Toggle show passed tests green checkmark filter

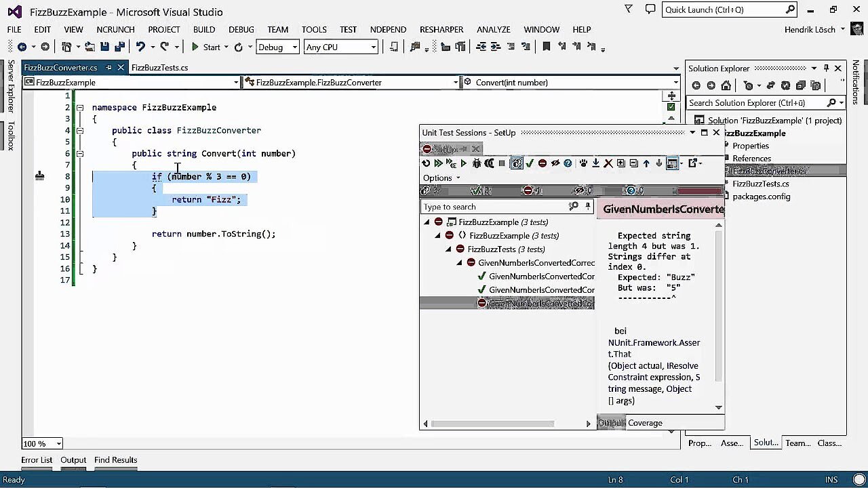click(530, 163)
